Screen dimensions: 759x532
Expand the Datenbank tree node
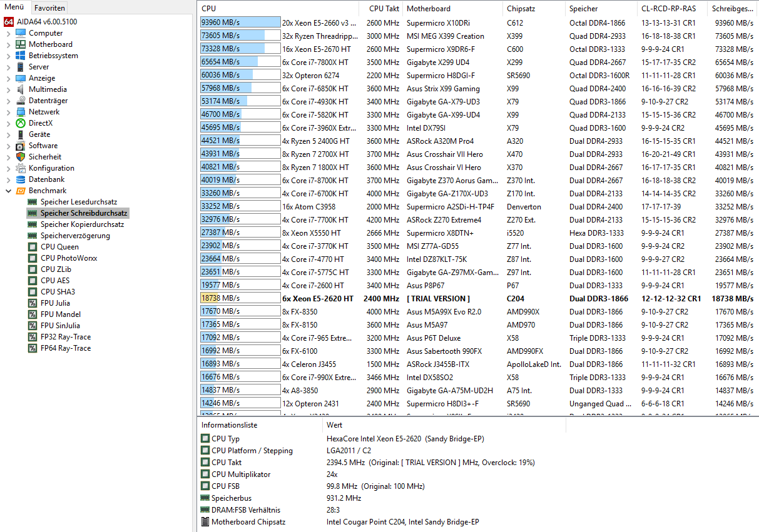[x=8, y=179]
